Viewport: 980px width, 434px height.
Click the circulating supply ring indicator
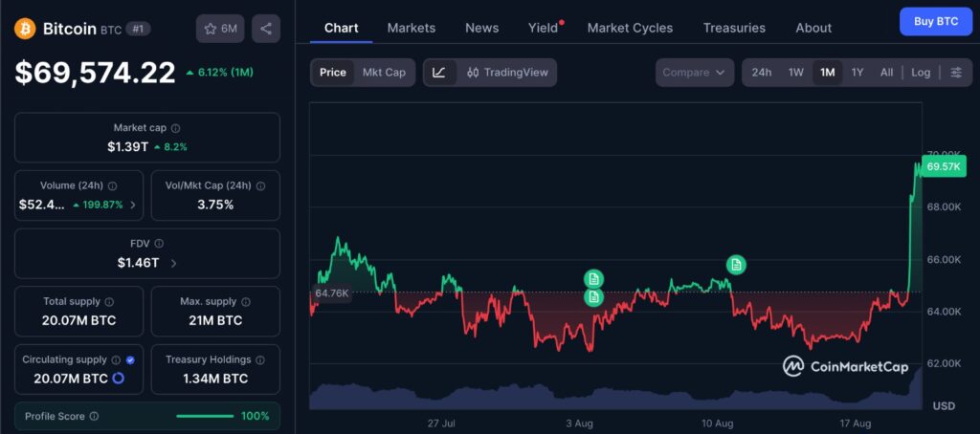[118, 379]
